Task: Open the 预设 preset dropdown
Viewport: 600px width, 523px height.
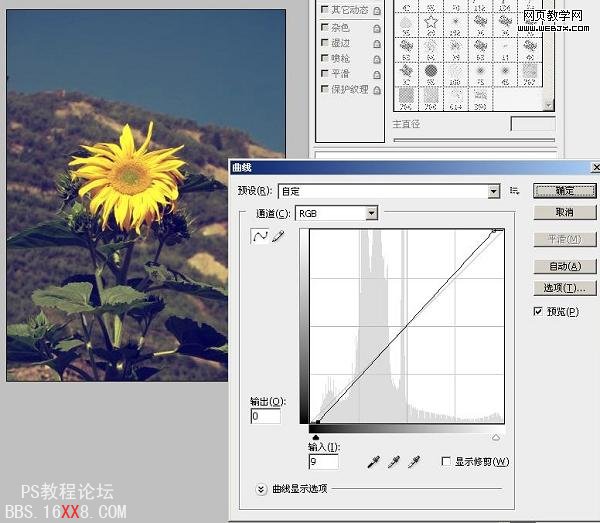Action: (493, 191)
